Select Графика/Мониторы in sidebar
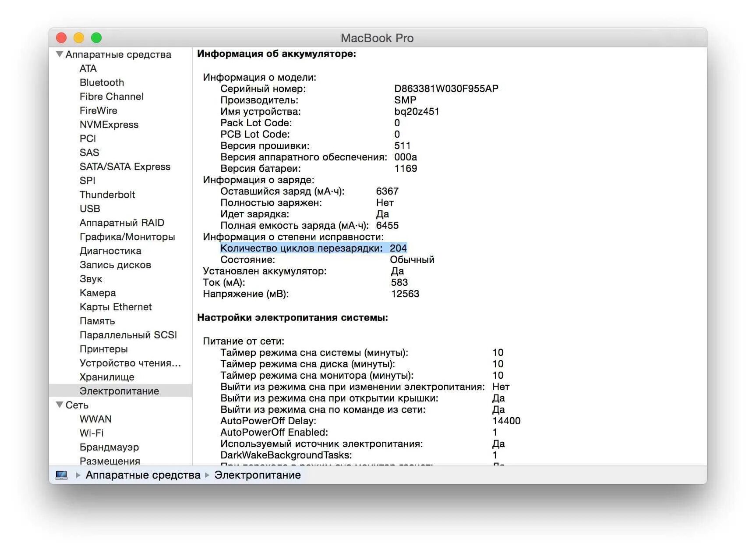The image size is (756, 554). tap(127, 237)
